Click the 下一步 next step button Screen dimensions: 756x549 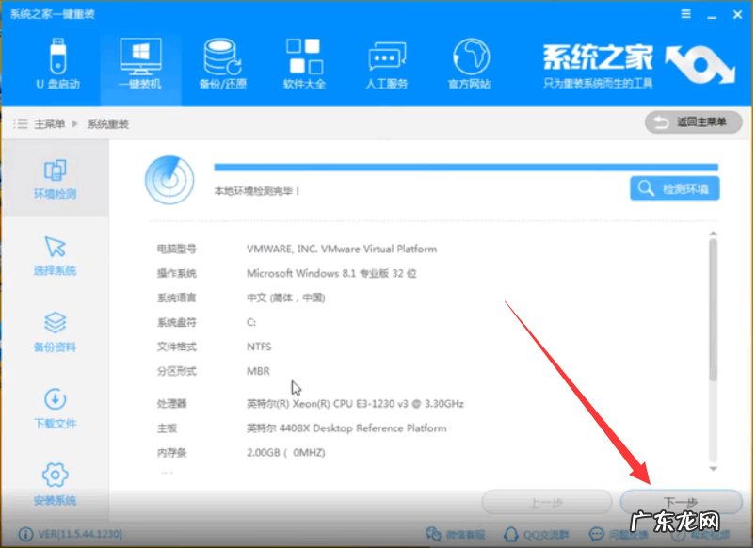click(x=680, y=502)
